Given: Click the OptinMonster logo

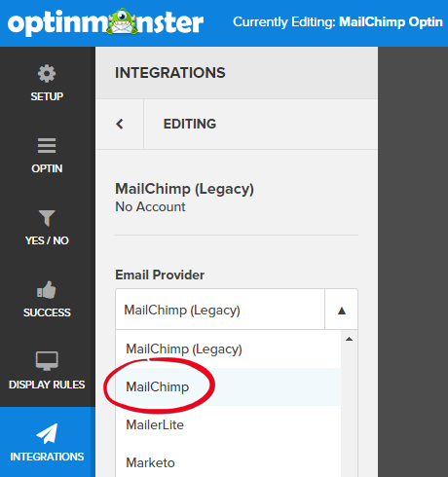Looking at the screenshot, I should (x=105, y=22).
